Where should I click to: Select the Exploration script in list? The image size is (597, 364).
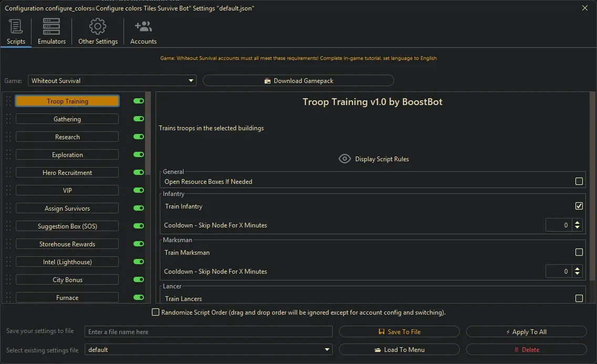67,154
